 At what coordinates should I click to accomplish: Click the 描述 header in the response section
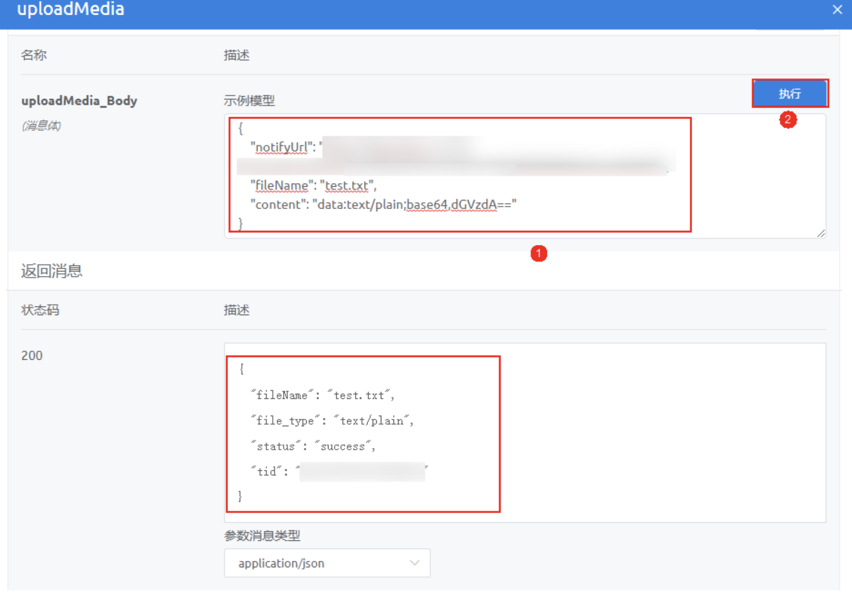(x=237, y=310)
